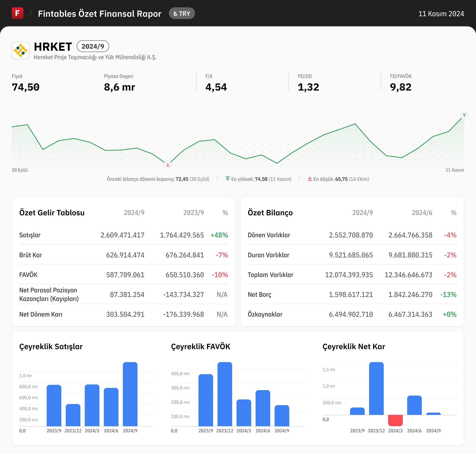Screen dimensions: 476x454
Task: Click the red 2024/3 net profit bar
Action: click(x=395, y=420)
